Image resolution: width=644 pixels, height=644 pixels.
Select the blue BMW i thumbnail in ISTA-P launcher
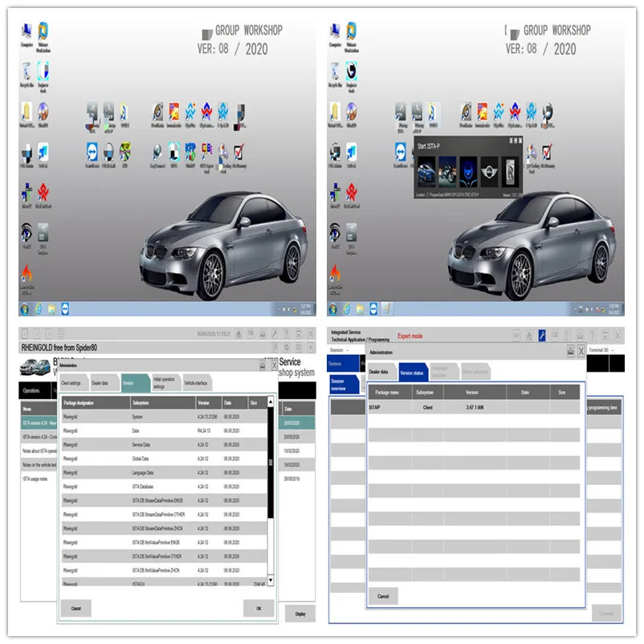[468, 172]
